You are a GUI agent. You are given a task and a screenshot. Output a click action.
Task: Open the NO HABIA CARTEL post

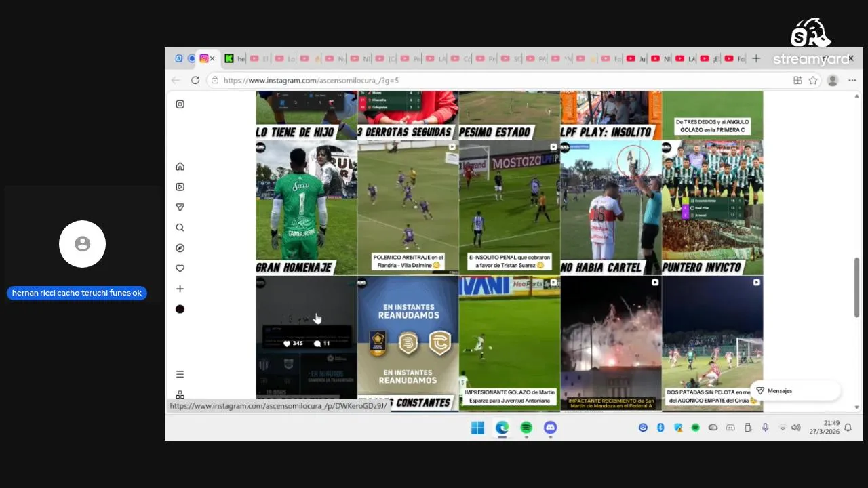(611, 207)
